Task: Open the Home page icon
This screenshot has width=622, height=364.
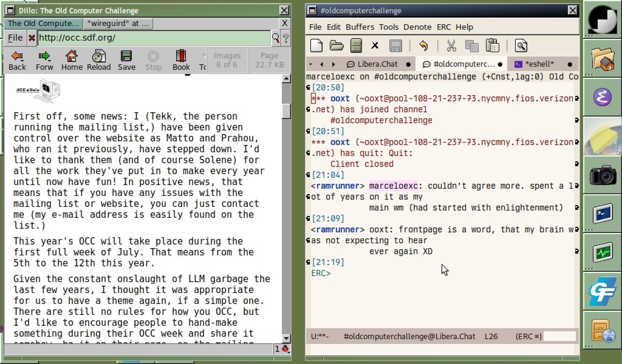Action: coord(72,60)
